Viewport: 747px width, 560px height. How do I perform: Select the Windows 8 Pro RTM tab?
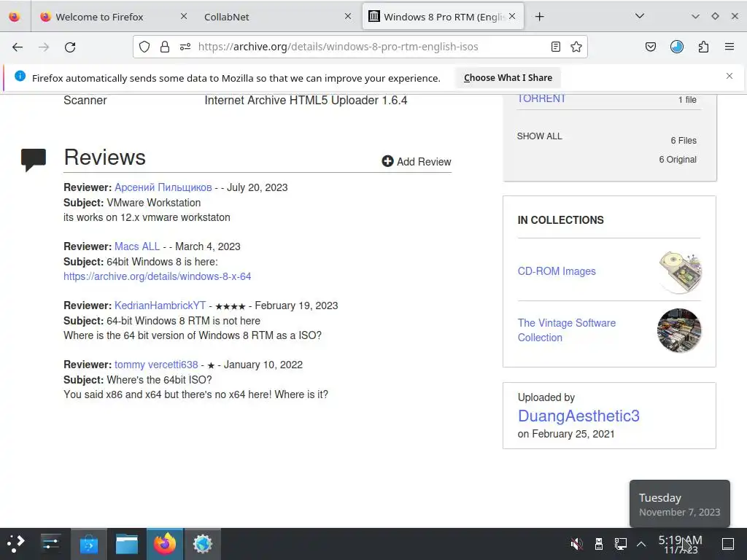444,17
